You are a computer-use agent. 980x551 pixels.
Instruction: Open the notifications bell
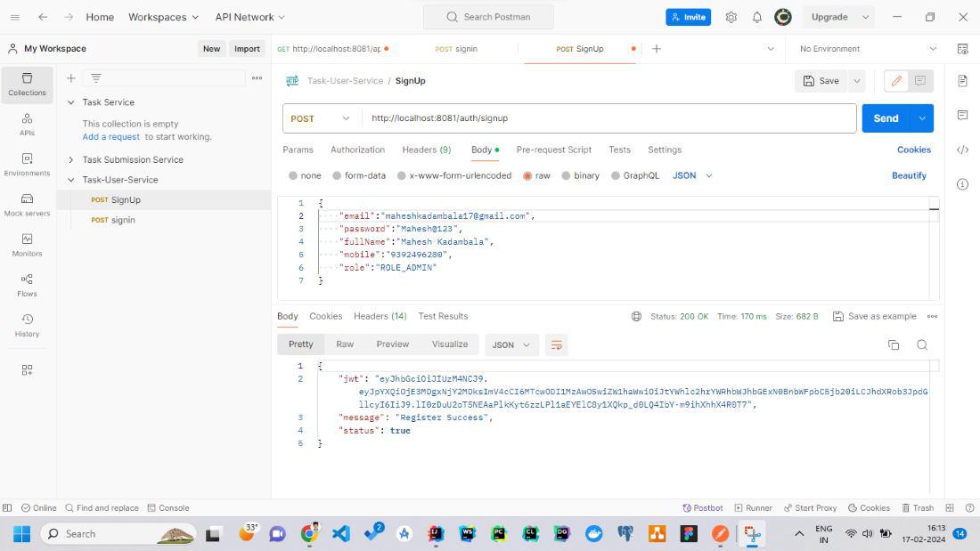coord(757,17)
